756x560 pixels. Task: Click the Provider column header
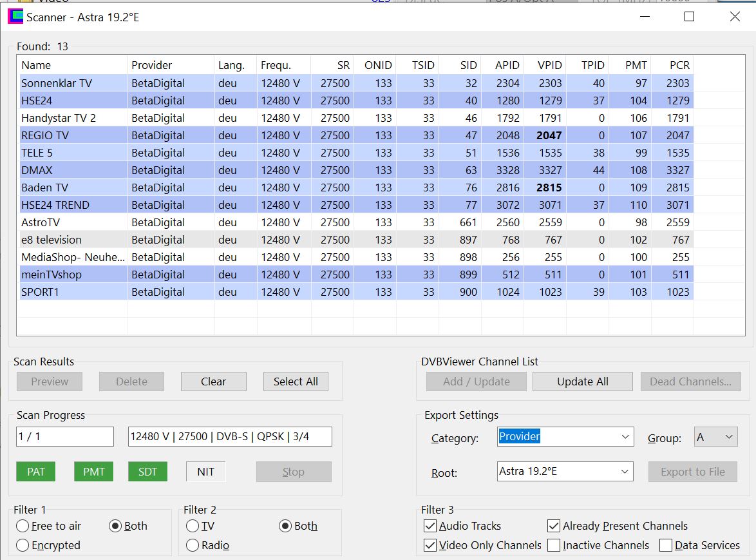[170, 65]
